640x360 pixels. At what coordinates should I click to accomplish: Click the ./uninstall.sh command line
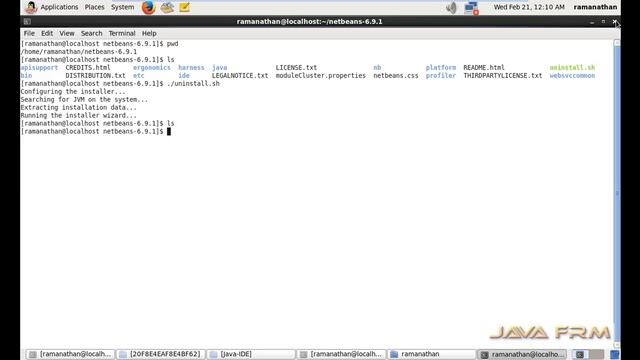pyautogui.click(x=193, y=83)
